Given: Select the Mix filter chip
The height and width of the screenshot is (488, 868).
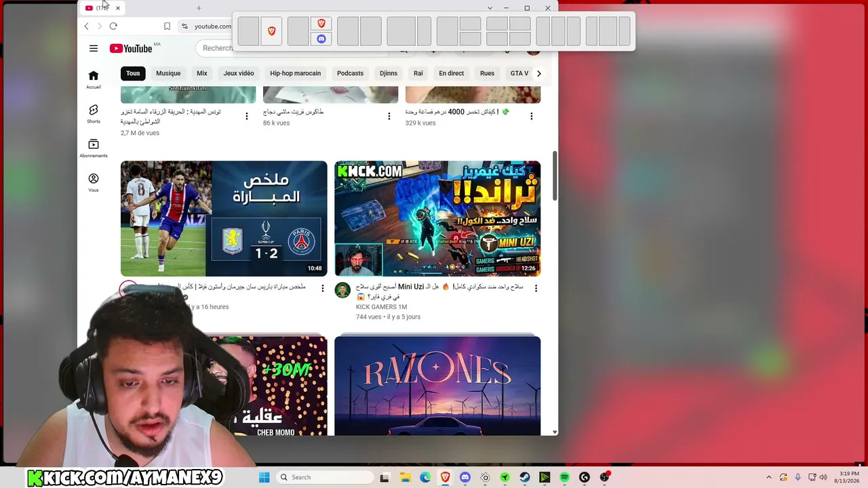Looking at the screenshot, I should [202, 73].
